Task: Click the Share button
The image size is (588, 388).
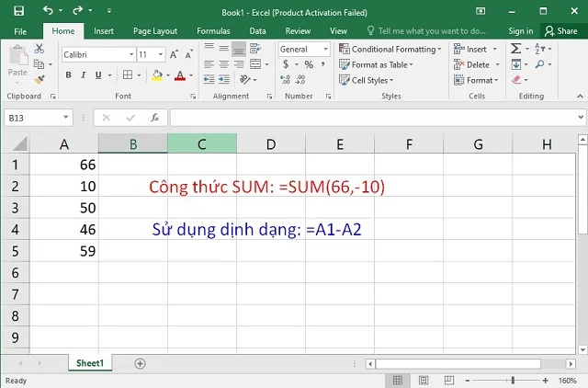Action: click(x=561, y=31)
